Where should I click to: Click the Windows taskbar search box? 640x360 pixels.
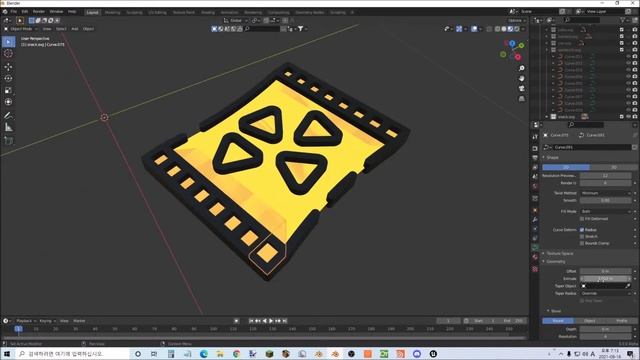pyautogui.click(x=72, y=354)
